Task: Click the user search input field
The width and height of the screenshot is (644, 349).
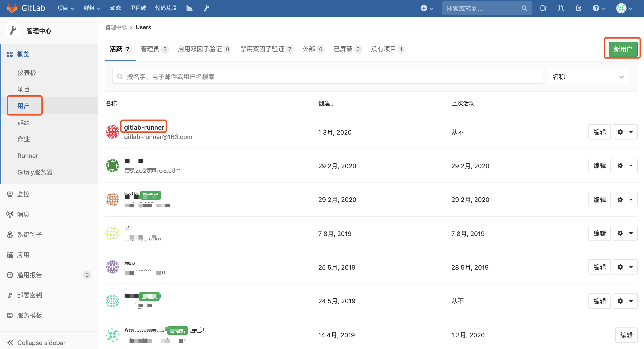Action: pyautogui.click(x=325, y=76)
